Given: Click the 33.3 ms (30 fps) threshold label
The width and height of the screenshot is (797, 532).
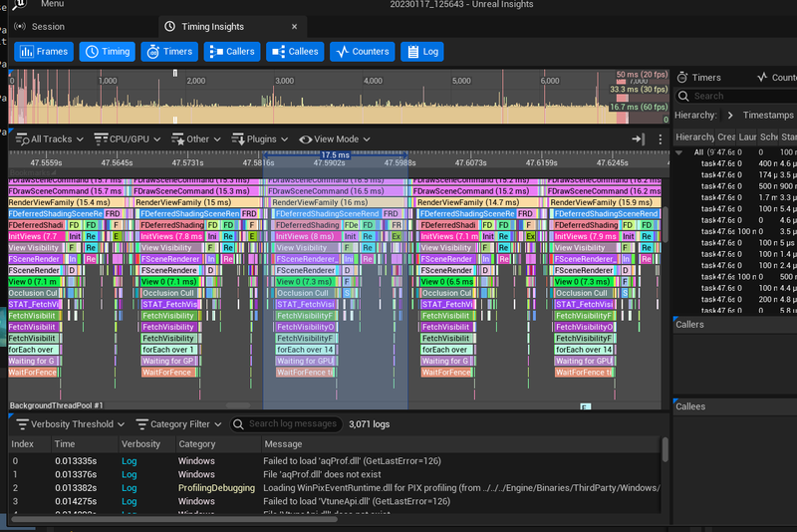Looking at the screenshot, I should 639,90.
